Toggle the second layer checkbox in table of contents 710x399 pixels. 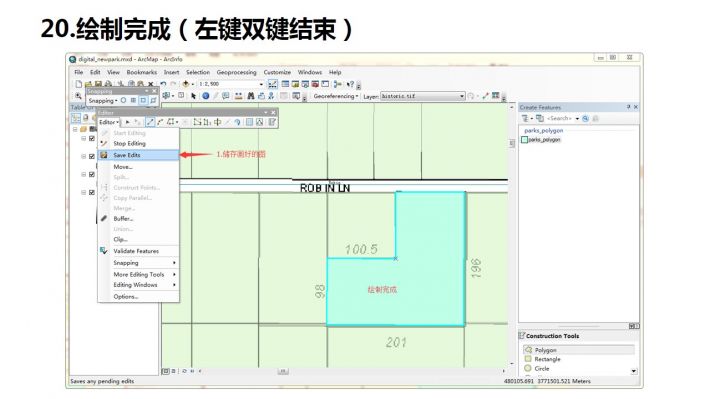pyautogui.click(x=92, y=156)
